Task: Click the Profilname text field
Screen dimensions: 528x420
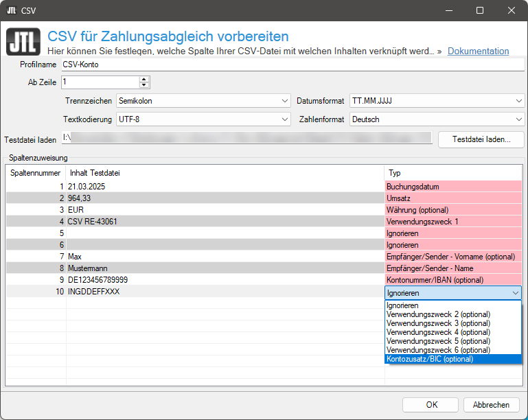Action: click(292, 65)
